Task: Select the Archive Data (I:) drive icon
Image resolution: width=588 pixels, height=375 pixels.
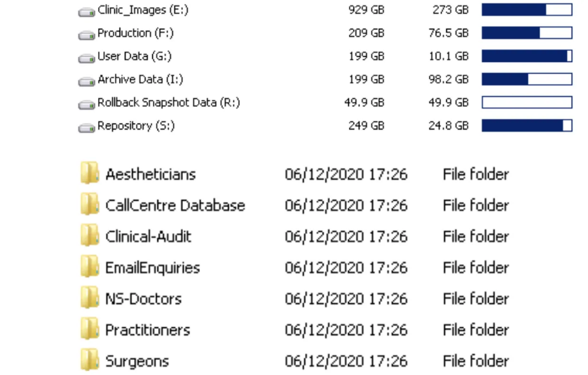Action: pos(86,82)
